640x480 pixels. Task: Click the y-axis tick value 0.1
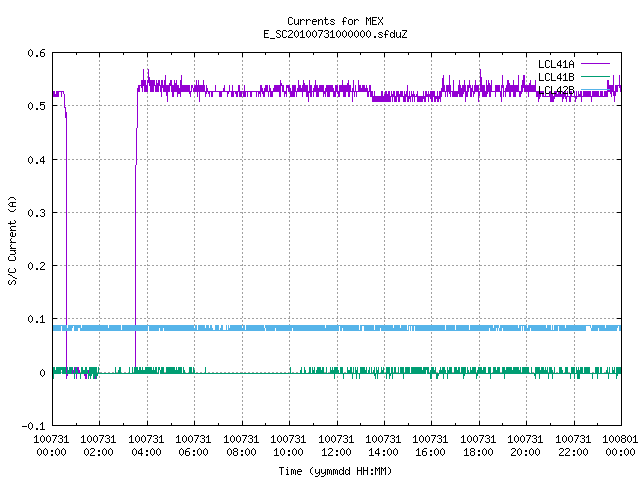(x=36, y=319)
